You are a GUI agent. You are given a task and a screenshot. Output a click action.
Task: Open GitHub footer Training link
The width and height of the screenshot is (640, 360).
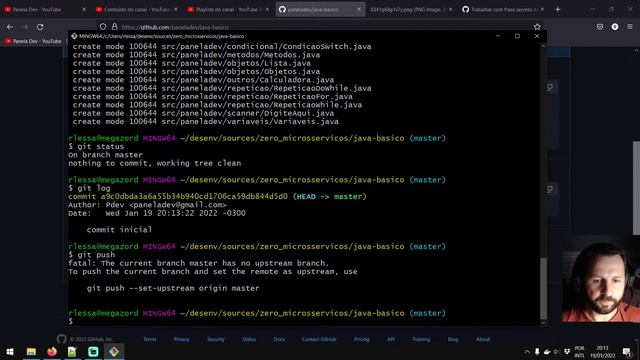tap(421, 339)
